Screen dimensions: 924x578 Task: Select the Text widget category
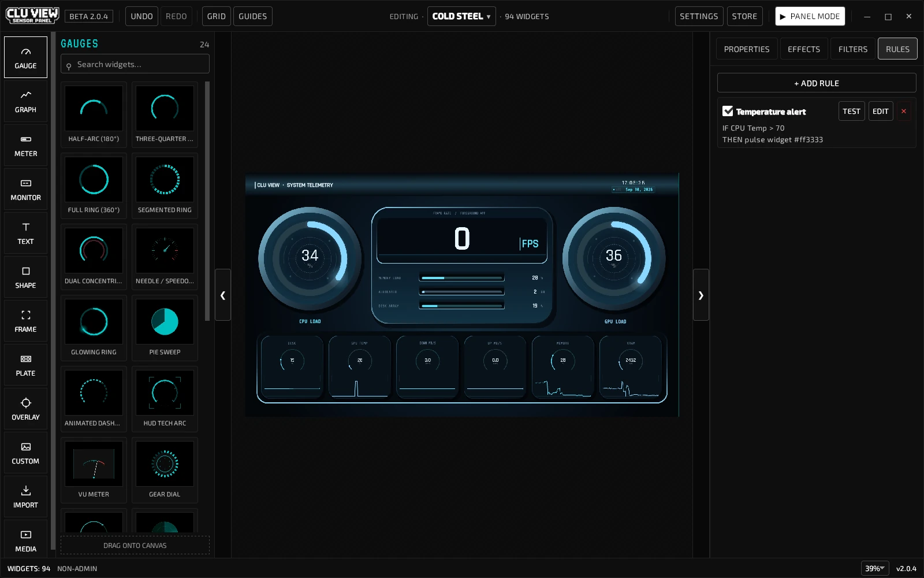(25, 233)
